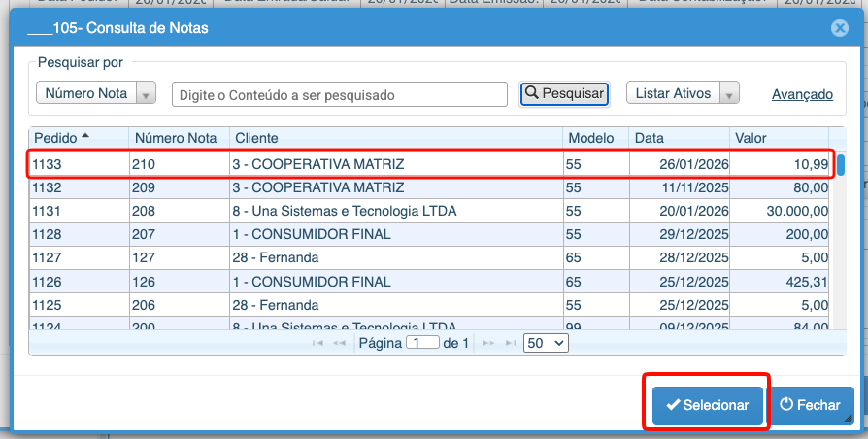Open the Número Nota search-by dropdown
The image size is (868, 439).
[96, 94]
